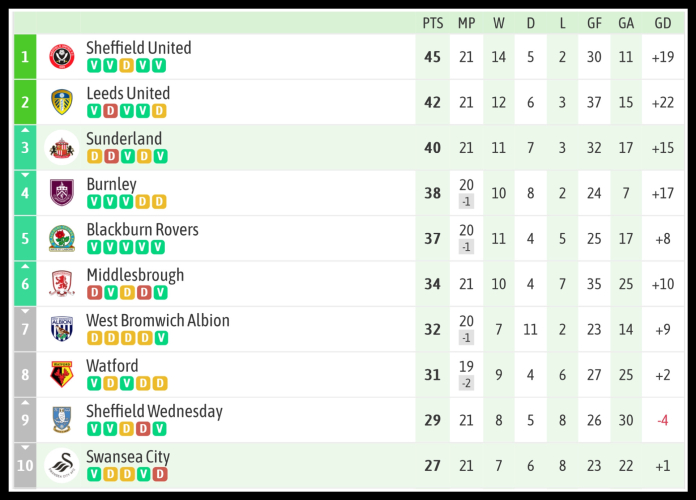Image resolution: width=696 pixels, height=500 pixels.
Task: Click the Blackburn Rovers club crest
Action: point(62,239)
